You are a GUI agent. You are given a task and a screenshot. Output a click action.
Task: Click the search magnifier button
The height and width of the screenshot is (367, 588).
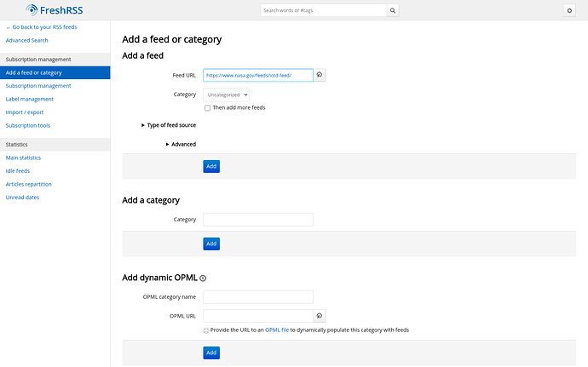[x=393, y=10]
